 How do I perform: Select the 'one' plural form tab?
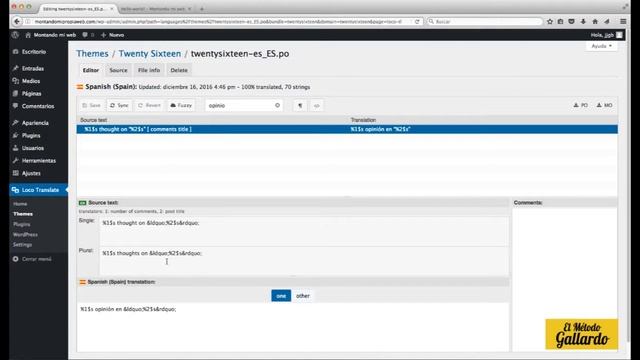click(281, 296)
